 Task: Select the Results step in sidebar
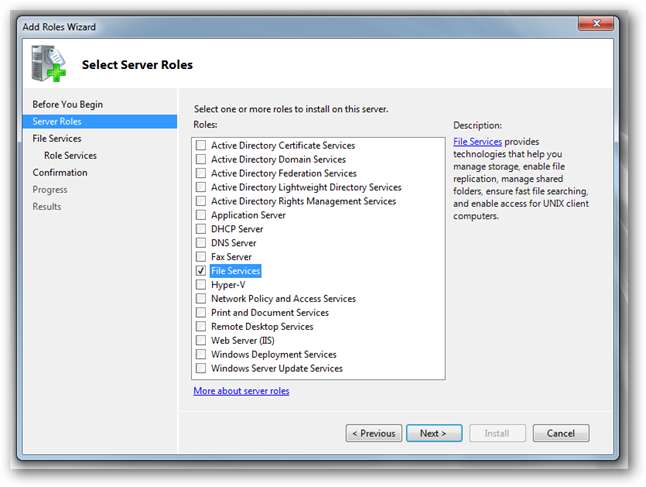47,206
